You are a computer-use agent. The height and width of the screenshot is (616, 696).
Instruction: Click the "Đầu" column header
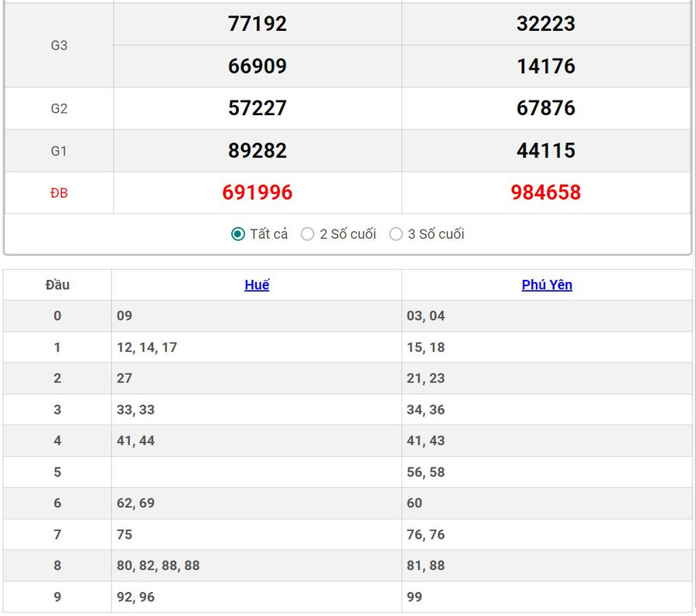57,285
